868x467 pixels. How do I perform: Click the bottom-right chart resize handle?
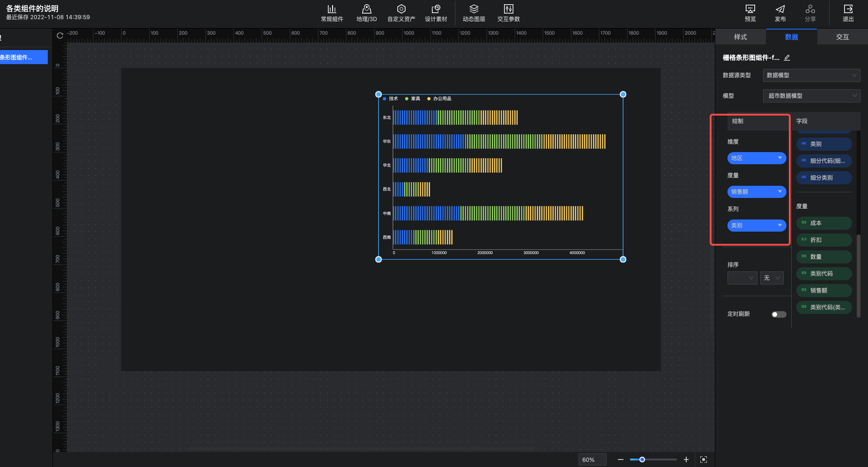tap(623, 259)
